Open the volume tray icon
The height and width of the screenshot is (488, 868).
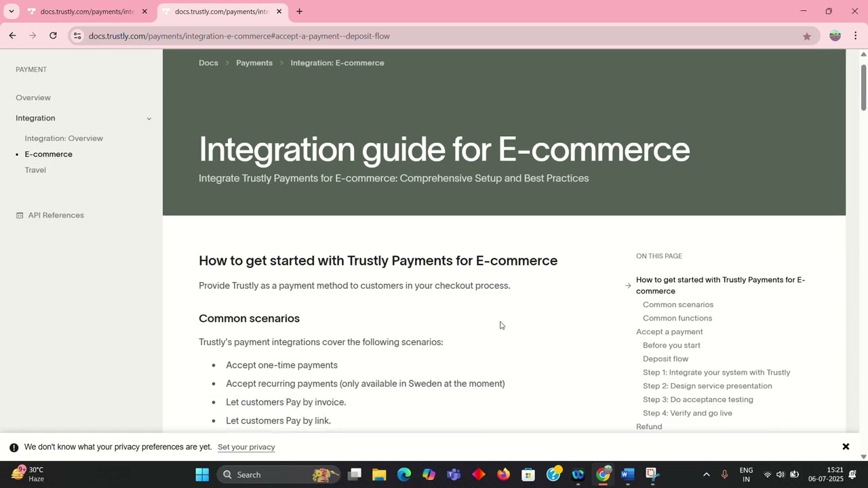coord(781,474)
